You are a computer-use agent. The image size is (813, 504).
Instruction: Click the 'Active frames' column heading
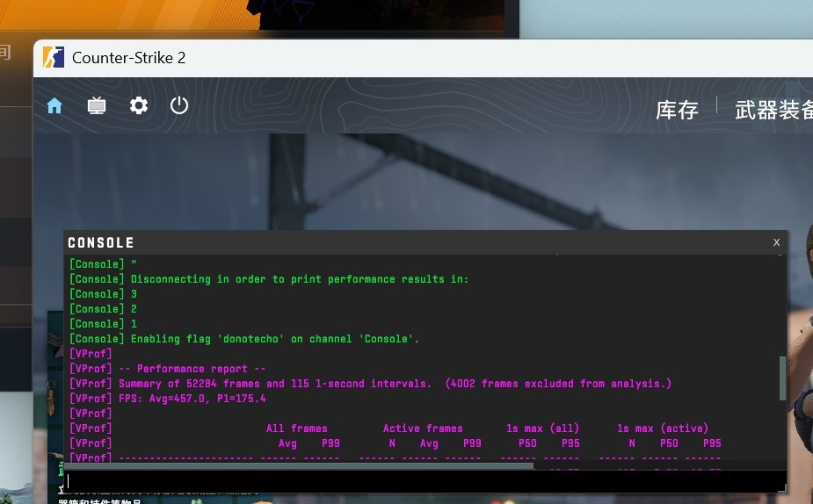[423, 428]
